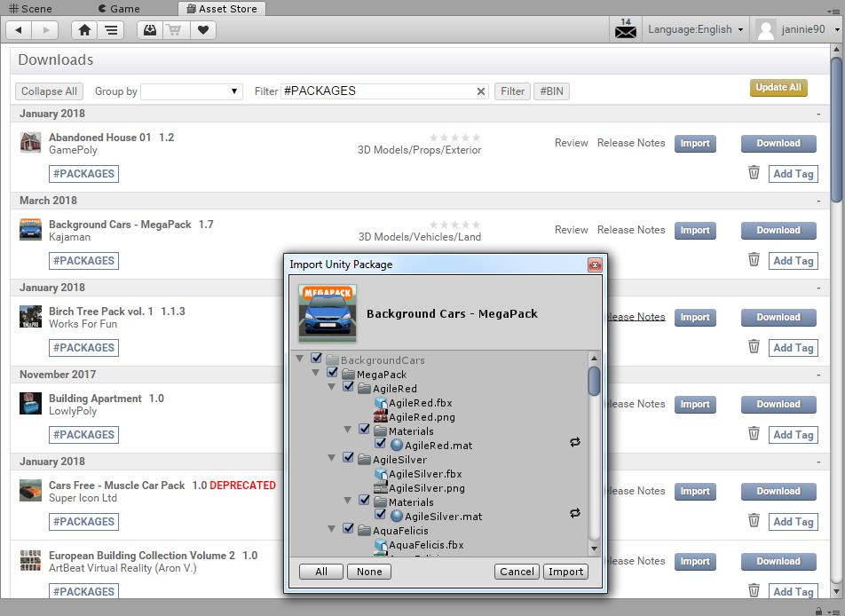The width and height of the screenshot is (845, 616).
Task: Collapse the AquaFelicis folder arrow
Action: (332, 529)
